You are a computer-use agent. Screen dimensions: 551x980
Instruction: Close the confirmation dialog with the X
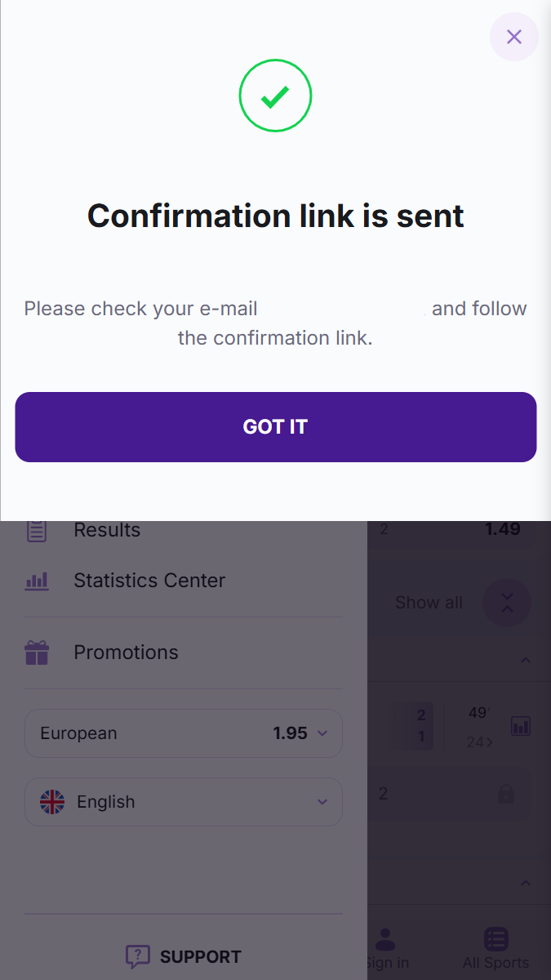pyautogui.click(x=513, y=37)
